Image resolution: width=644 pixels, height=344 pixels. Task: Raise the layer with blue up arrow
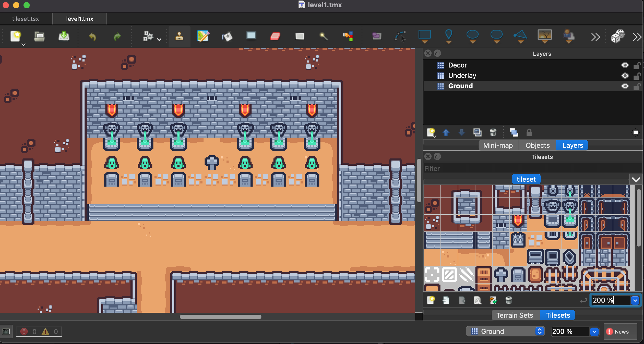coord(446,133)
